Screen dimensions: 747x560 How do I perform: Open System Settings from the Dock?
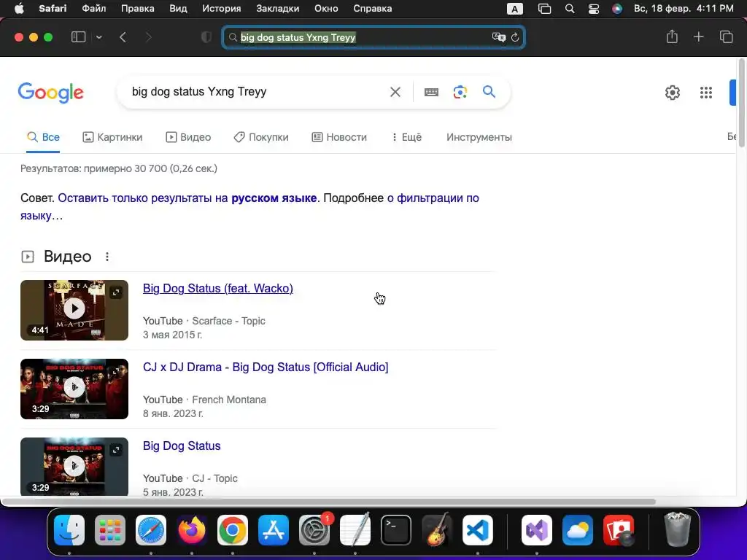point(314,530)
